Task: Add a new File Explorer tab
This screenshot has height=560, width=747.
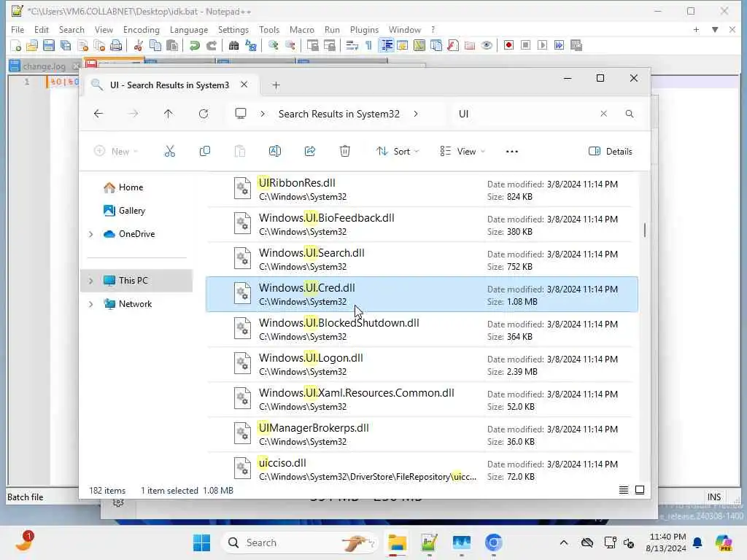Action: (x=276, y=85)
